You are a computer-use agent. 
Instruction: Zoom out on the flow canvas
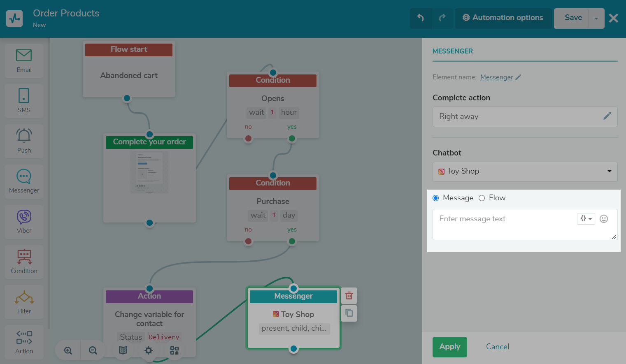(x=93, y=350)
